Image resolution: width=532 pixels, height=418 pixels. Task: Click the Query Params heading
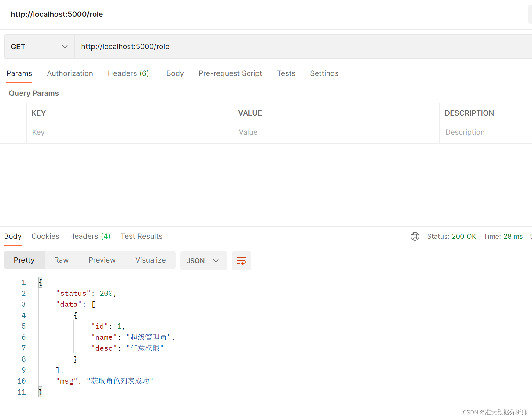coord(34,93)
